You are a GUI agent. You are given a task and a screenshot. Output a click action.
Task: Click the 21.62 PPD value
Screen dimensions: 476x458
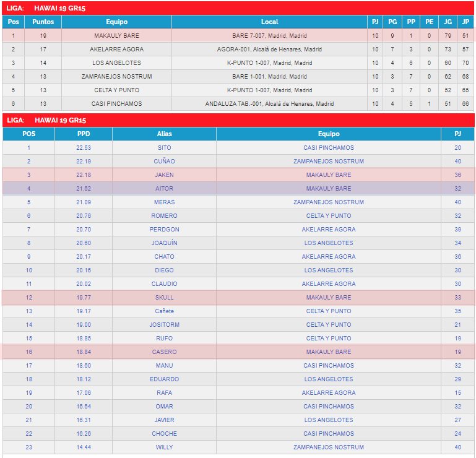tap(84, 189)
